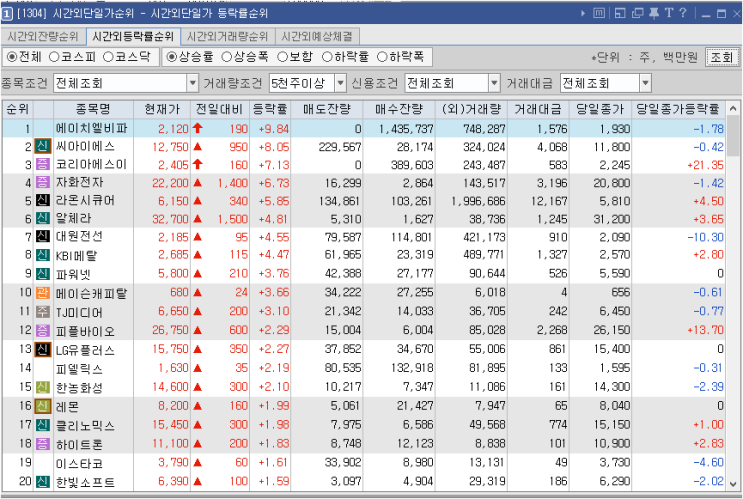This screenshot has width=743, height=499.
Task: Click the 신 badge next to 대원전선
Action: click(43, 236)
